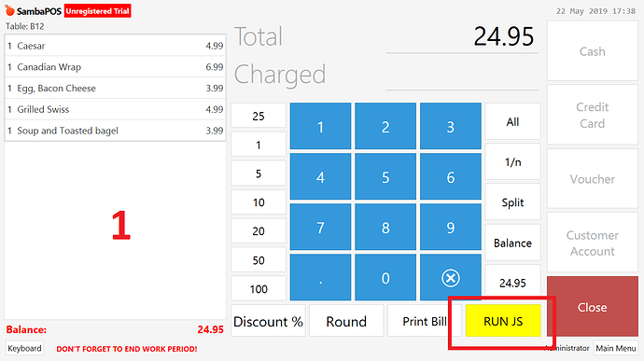Apply Discount % to the bill
This screenshot has width=644, height=361.
pos(268,321)
